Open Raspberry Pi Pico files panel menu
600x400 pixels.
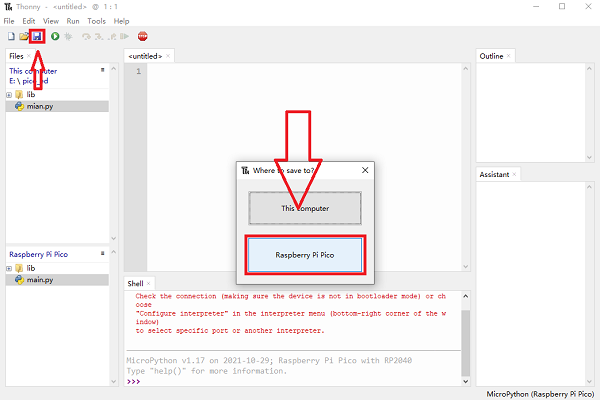pyautogui.click(x=103, y=253)
